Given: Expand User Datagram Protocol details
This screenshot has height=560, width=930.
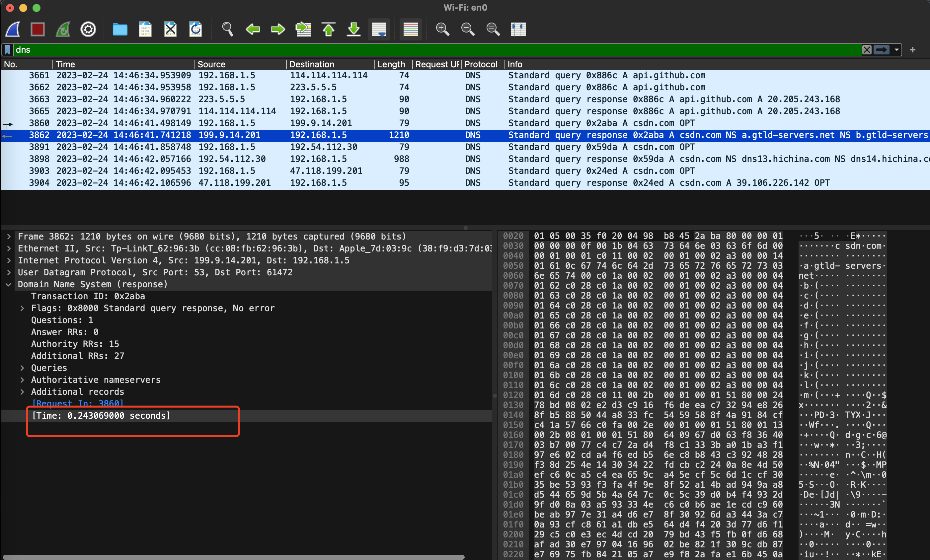Looking at the screenshot, I should coord(9,272).
